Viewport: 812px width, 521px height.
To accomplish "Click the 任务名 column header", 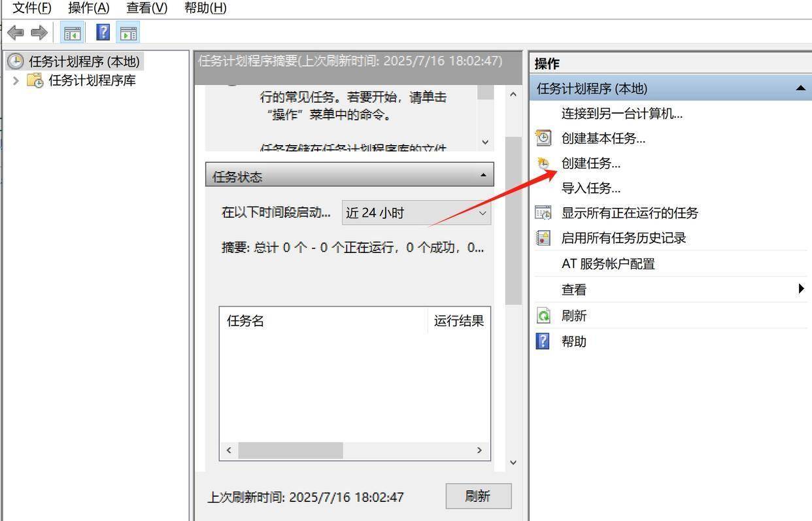I will tap(246, 321).
